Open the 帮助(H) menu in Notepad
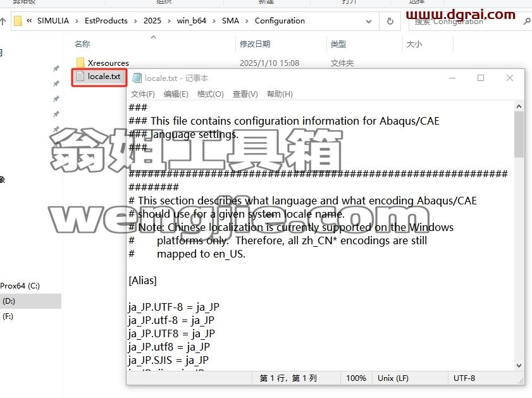The height and width of the screenshot is (398, 532). [x=280, y=94]
